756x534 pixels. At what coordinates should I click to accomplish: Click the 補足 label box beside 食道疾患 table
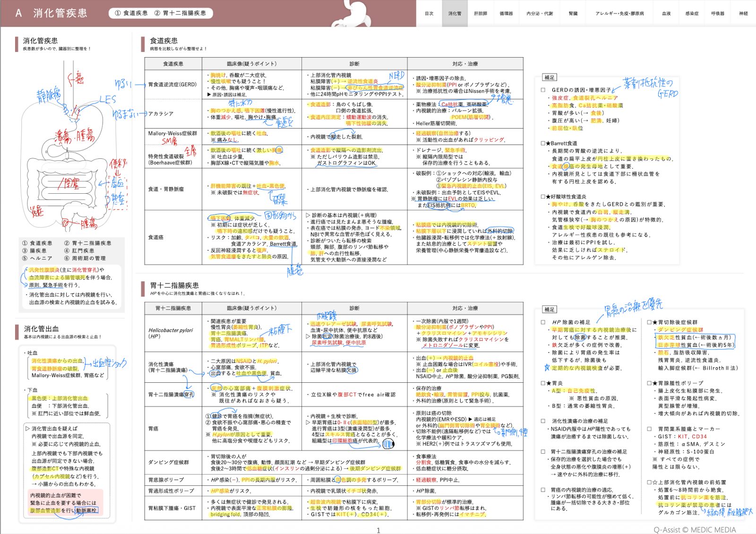point(550,78)
